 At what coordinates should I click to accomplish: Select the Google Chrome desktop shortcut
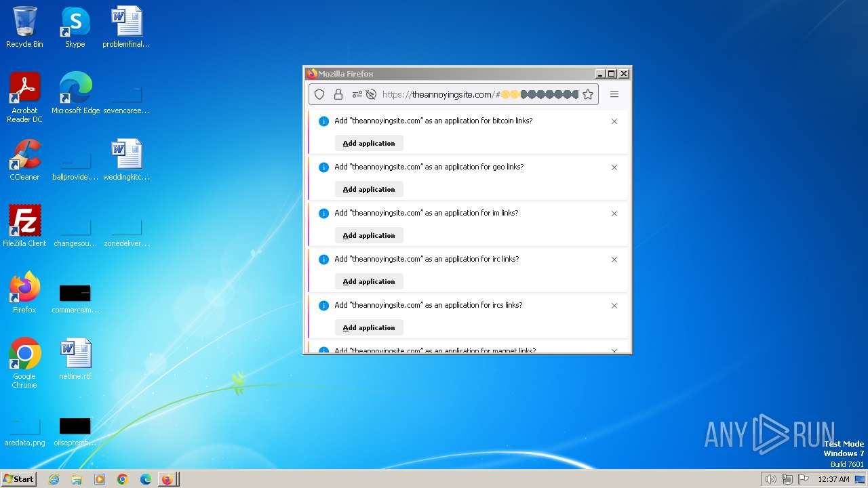click(x=24, y=363)
